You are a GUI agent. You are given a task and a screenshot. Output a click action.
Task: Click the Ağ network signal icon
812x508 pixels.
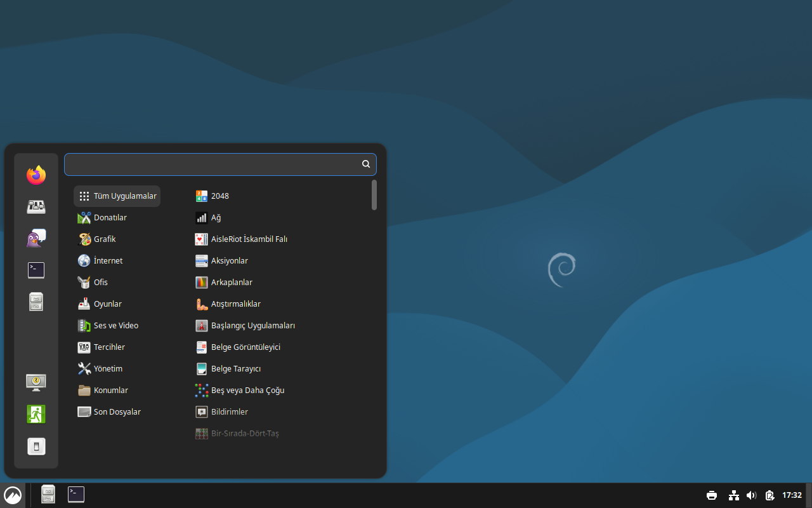tap(202, 218)
